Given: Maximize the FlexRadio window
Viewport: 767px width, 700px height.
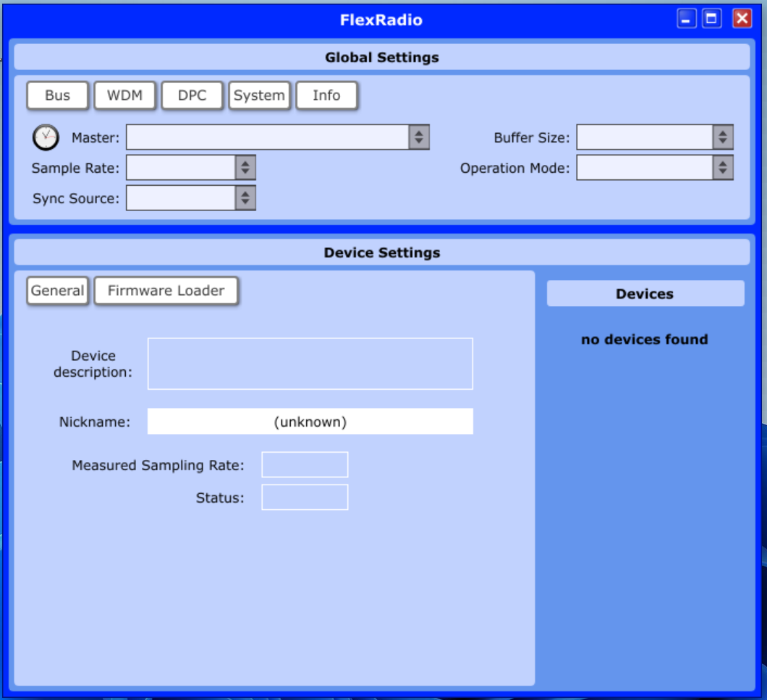Looking at the screenshot, I should point(712,19).
